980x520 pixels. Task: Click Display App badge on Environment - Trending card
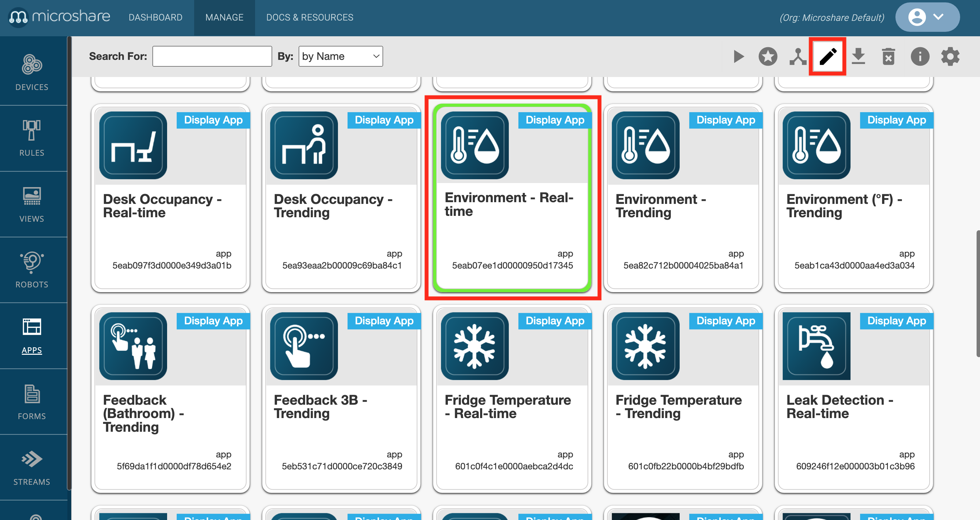[726, 120]
